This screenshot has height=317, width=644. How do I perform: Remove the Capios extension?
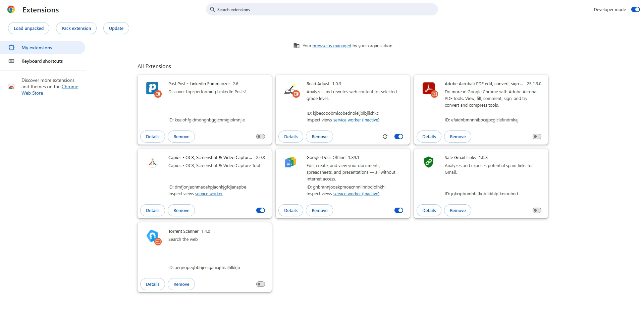coord(181,210)
